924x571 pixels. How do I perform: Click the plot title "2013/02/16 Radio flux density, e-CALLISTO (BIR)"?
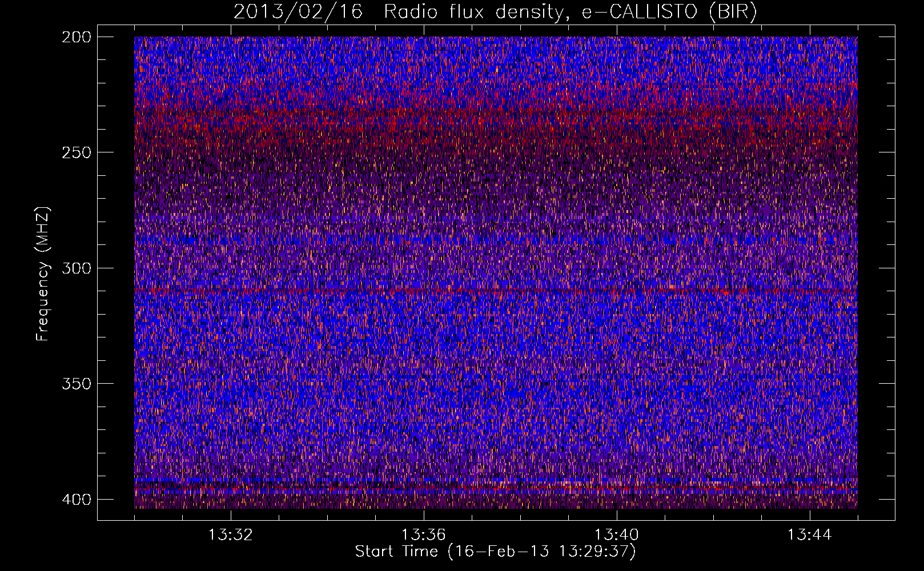pyautogui.click(x=495, y=12)
